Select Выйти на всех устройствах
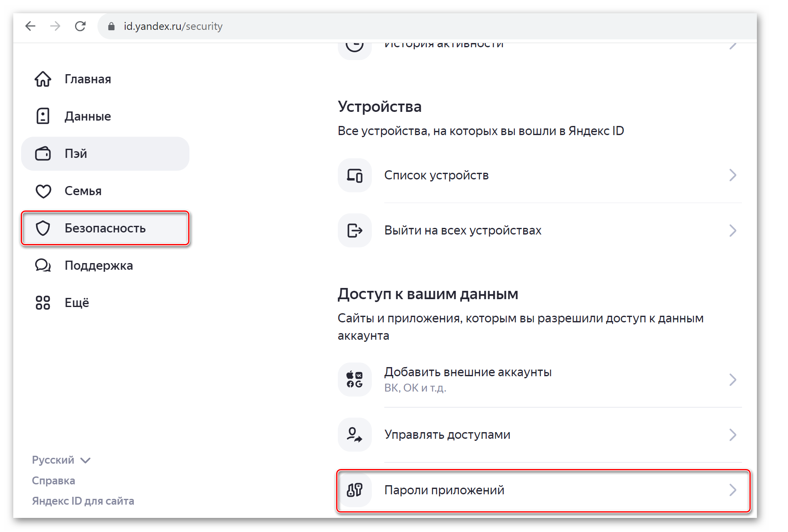The width and height of the screenshot is (788, 532). click(x=540, y=230)
